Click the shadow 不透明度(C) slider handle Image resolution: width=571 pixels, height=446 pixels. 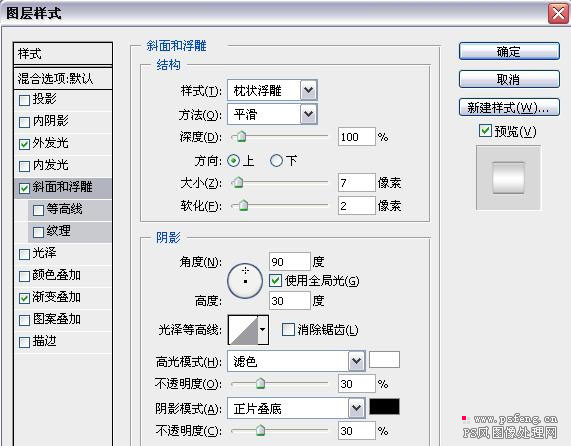260,430
